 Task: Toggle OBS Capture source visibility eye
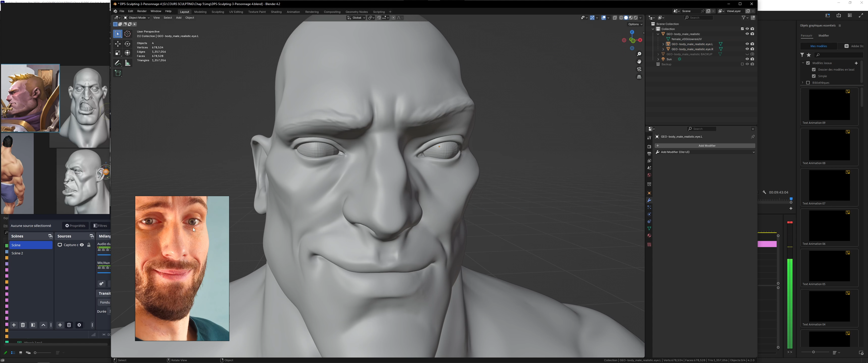(82, 245)
